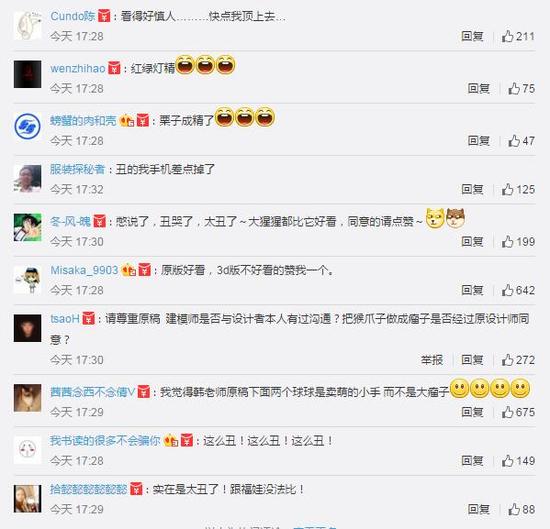550x529 pixels.
Task: Open 我书读的很多不会骗你 profile link
Action: pyautogui.click(x=105, y=441)
